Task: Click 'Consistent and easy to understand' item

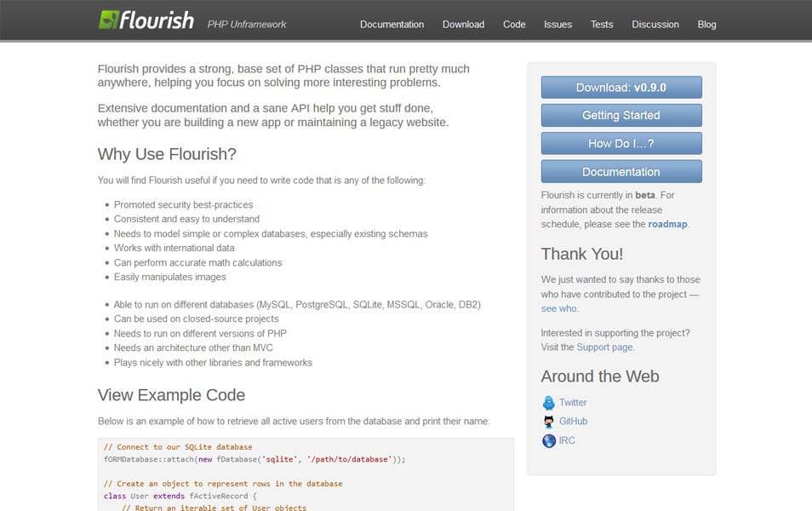Action: pyautogui.click(x=186, y=219)
